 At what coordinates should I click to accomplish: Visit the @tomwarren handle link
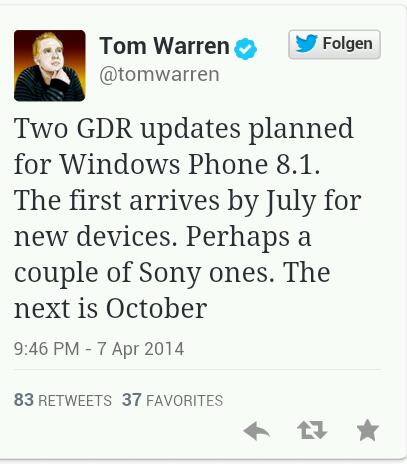click(x=159, y=74)
